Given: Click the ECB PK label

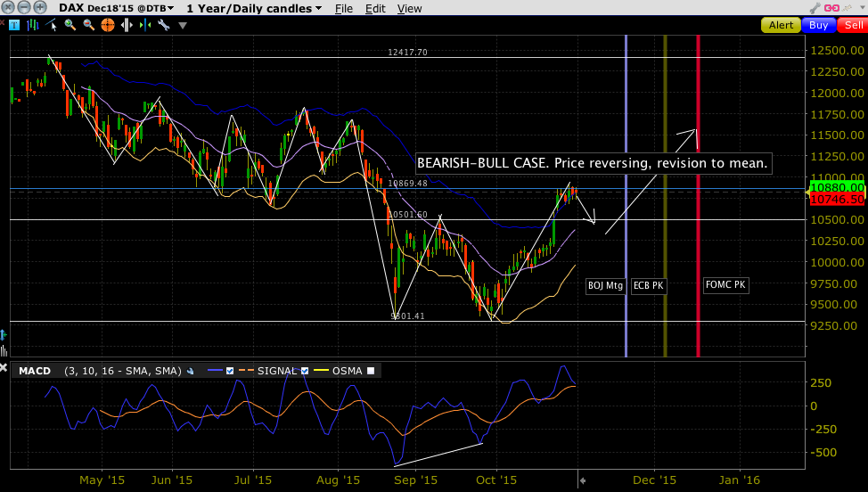Looking at the screenshot, I should pos(648,285).
